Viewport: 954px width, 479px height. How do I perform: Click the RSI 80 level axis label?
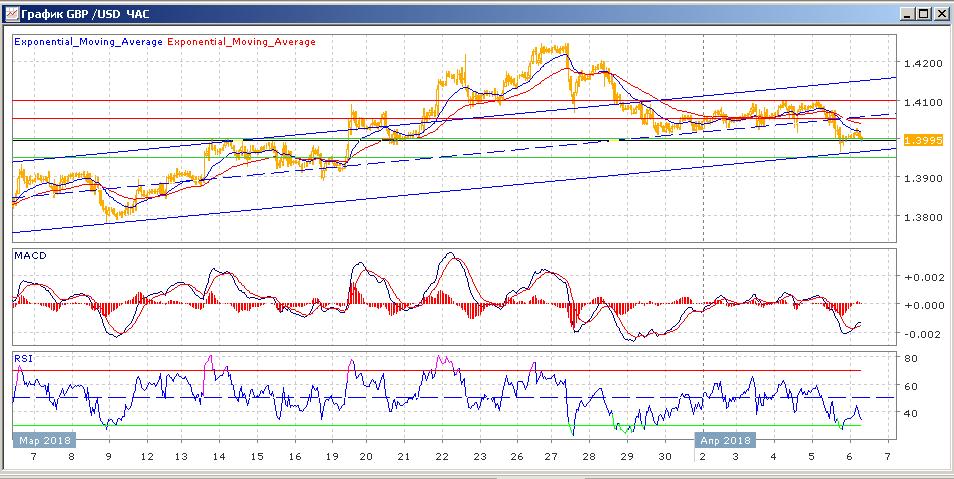911,358
